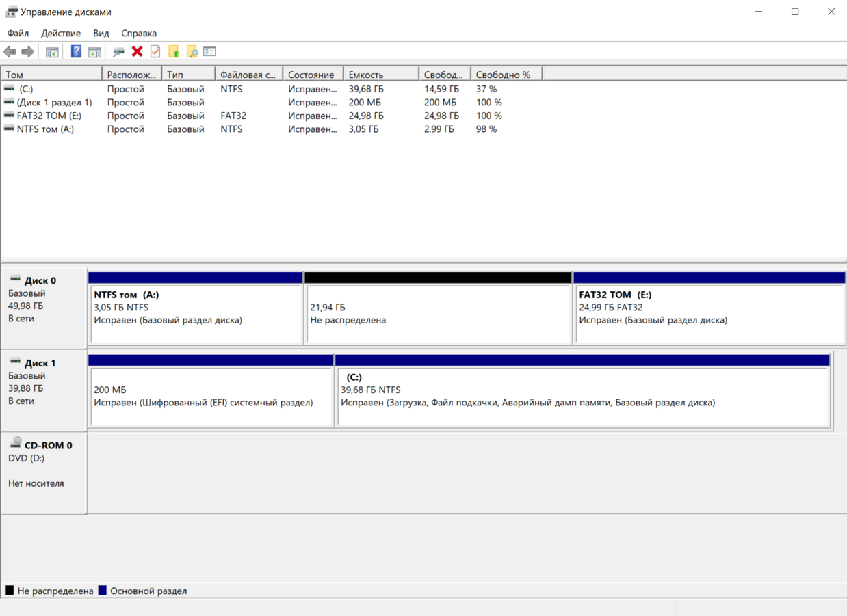Click the show/hide console tree icon
The image size is (847, 616).
52,52
